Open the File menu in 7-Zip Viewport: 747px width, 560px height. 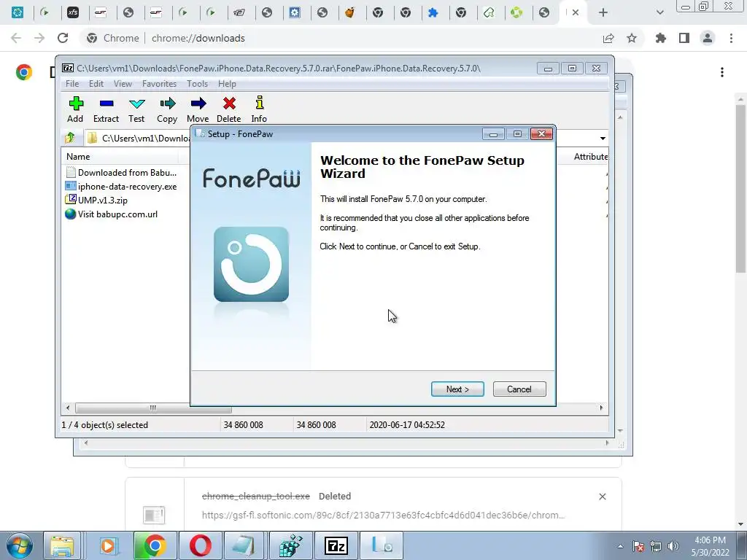pyautogui.click(x=72, y=84)
